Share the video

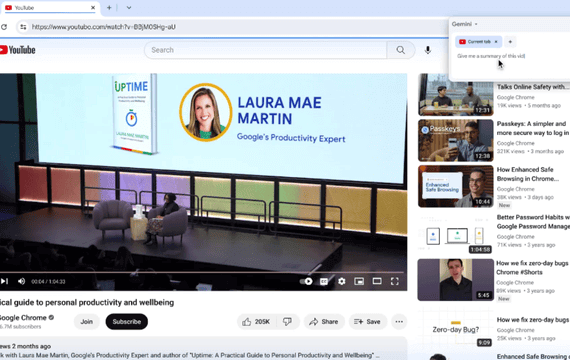[324, 321]
